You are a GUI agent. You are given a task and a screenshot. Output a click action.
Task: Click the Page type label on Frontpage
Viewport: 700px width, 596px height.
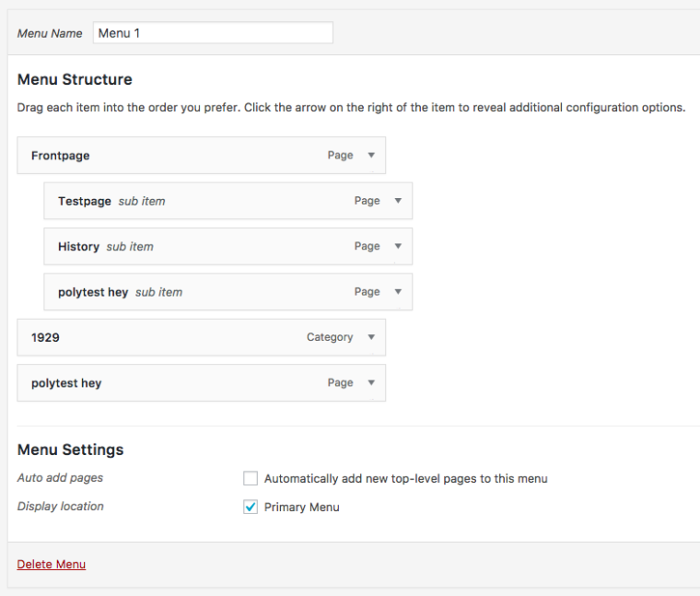pyautogui.click(x=340, y=156)
